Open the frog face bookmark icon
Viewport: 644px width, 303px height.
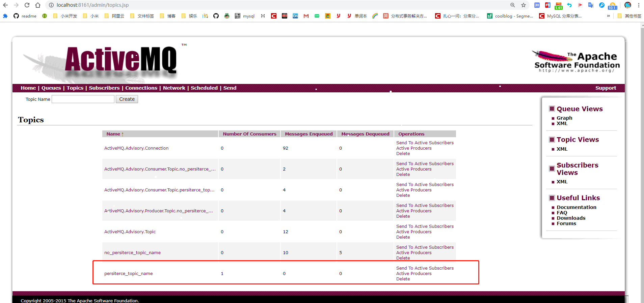227,16
